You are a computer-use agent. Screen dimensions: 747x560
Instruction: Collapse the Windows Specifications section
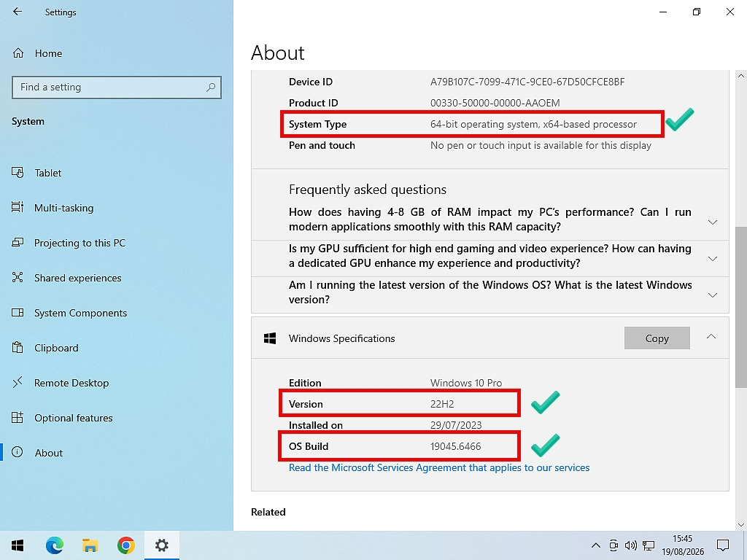coord(711,337)
